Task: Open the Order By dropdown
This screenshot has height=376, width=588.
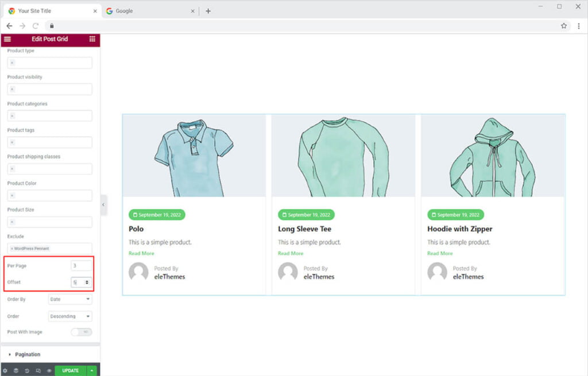Action: click(x=70, y=299)
